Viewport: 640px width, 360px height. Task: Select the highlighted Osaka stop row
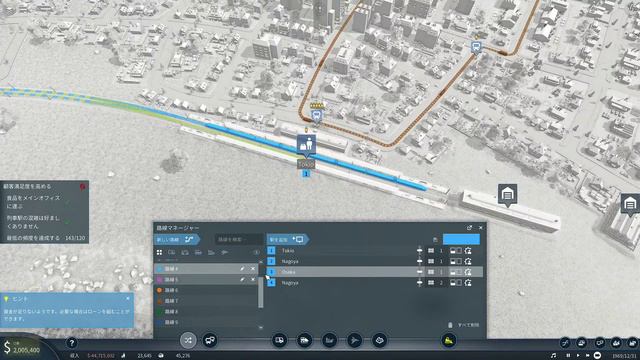(x=375, y=272)
